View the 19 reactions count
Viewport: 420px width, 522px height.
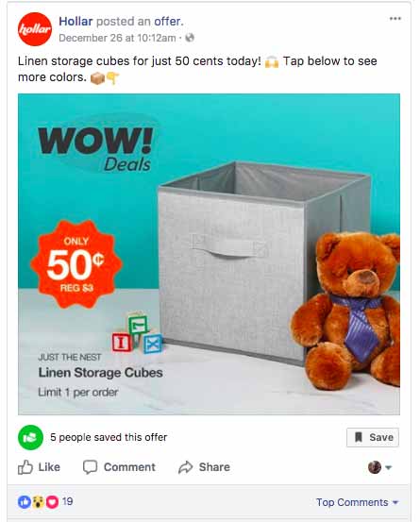point(68,501)
